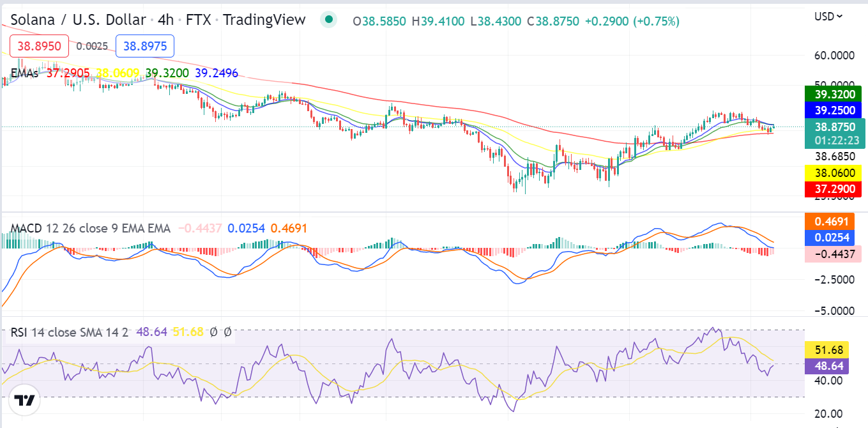Click the current price 38.8750 countdown label
The height and width of the screenshot is (428, 868).
pos(834,133)
